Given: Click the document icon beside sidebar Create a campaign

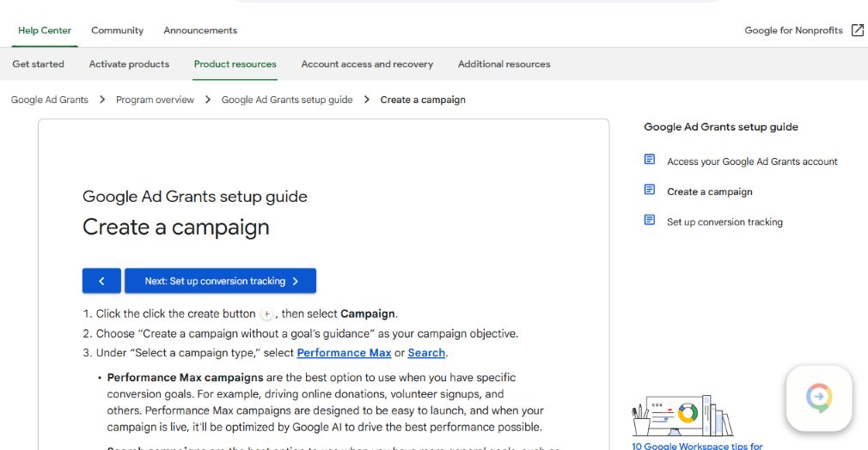Looking at the screenshot, I should [x=650, y=190].
